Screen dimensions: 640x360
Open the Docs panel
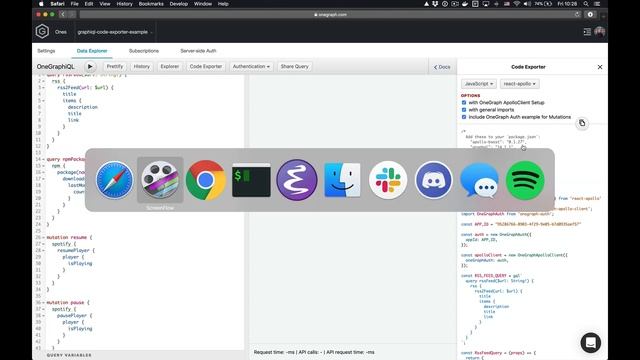click(442, 67)
